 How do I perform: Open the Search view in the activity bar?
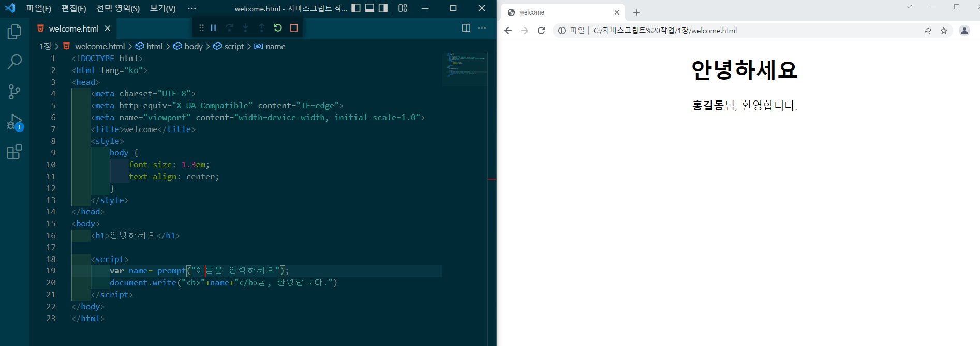point(14,62)
